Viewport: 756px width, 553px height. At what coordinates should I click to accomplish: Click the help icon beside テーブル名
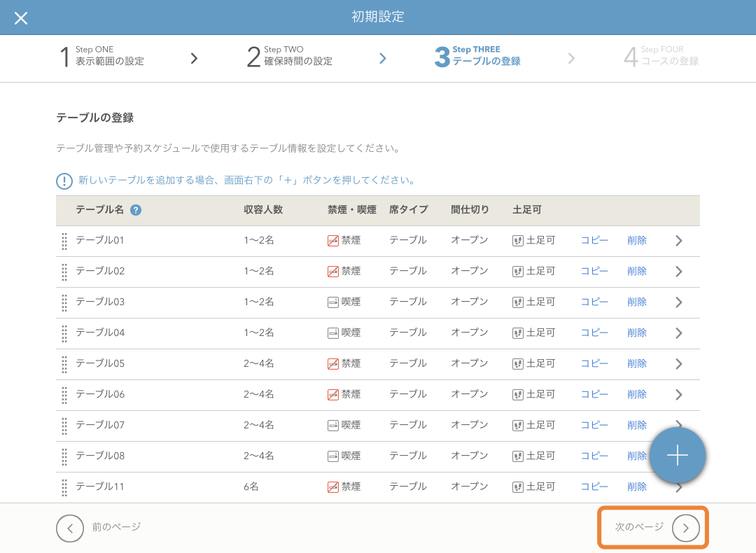click(136, 210)
